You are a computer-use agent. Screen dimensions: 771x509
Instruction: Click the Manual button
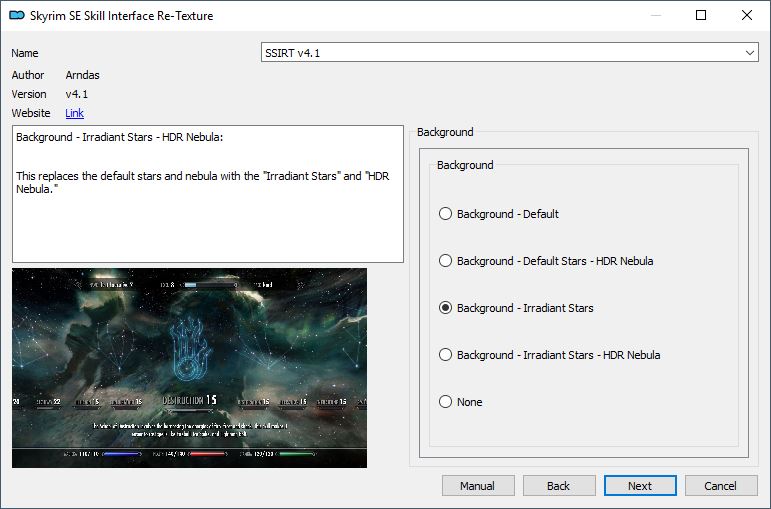coord(478,486)
